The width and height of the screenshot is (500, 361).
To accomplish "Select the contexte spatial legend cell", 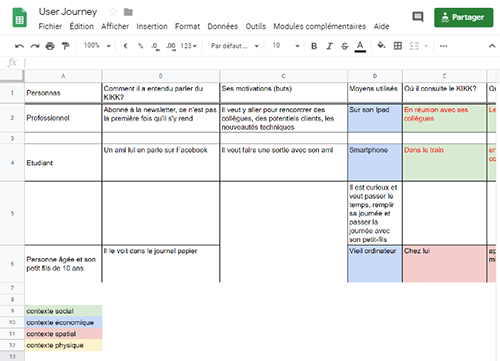I will tap(63, 334).
